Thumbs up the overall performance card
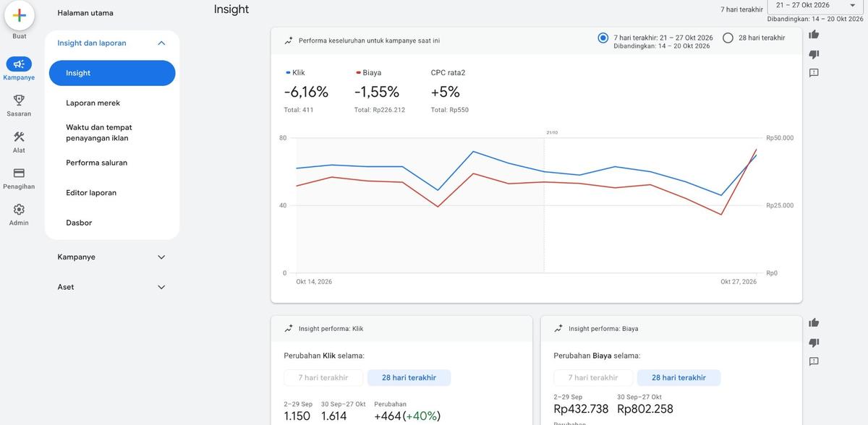 coord(814,35)
